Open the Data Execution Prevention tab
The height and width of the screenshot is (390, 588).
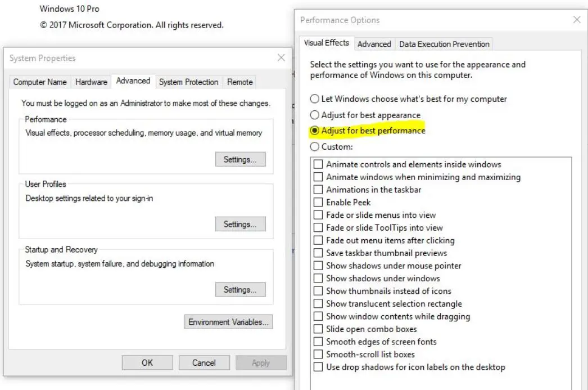click(444, 44)
